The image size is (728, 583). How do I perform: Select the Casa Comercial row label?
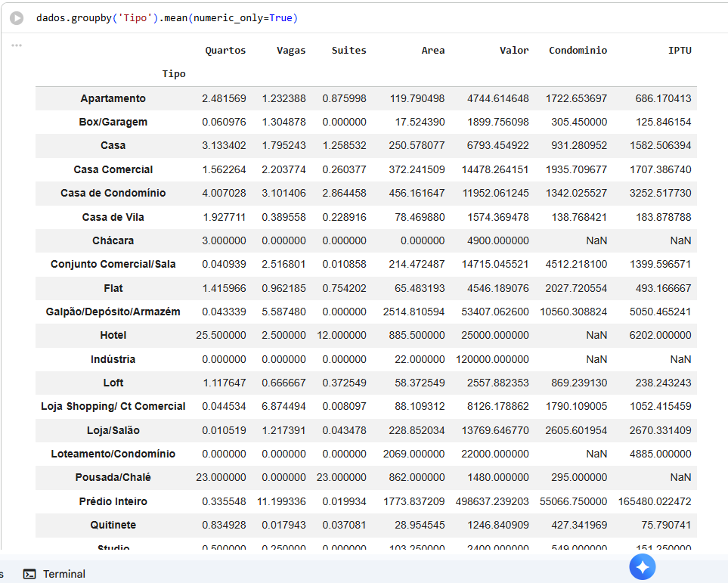[113, 169]
